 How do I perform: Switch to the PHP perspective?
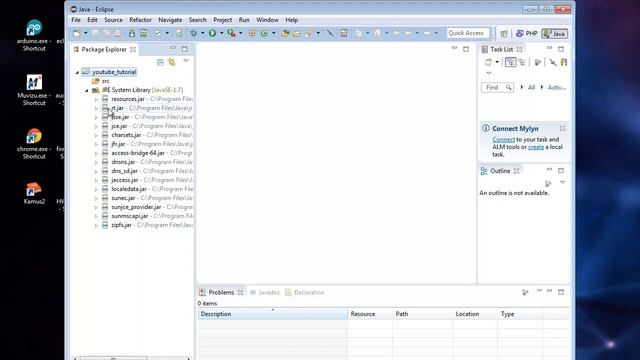pos(527,33)
